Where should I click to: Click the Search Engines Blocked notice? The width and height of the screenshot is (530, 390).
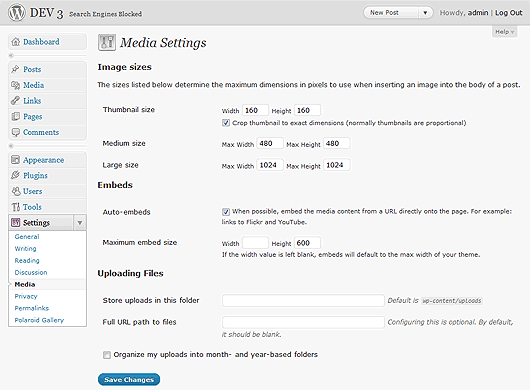pyautogui.click(x=105, y=14)
